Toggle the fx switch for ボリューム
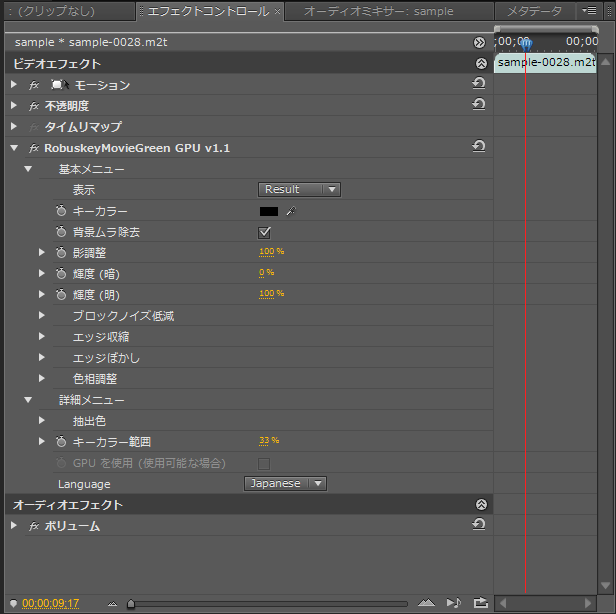Screen dimensions: 616x614 coord(34,526)
